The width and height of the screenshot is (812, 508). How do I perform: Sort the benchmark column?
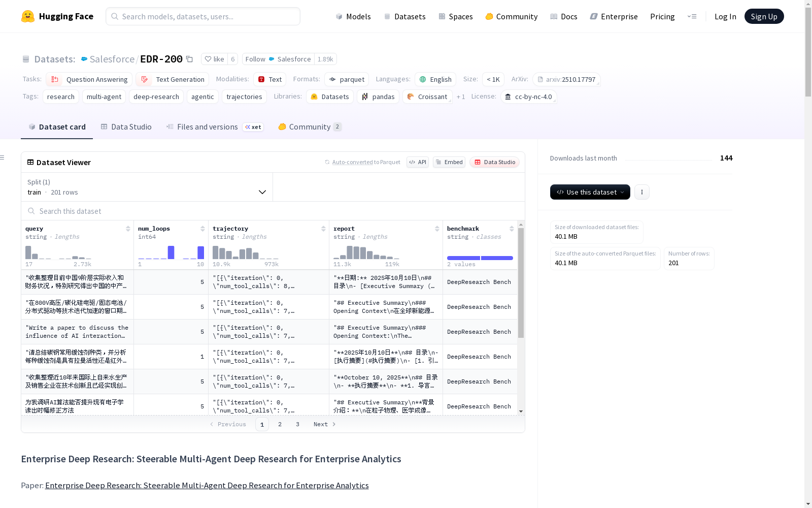tap(512, 229)
